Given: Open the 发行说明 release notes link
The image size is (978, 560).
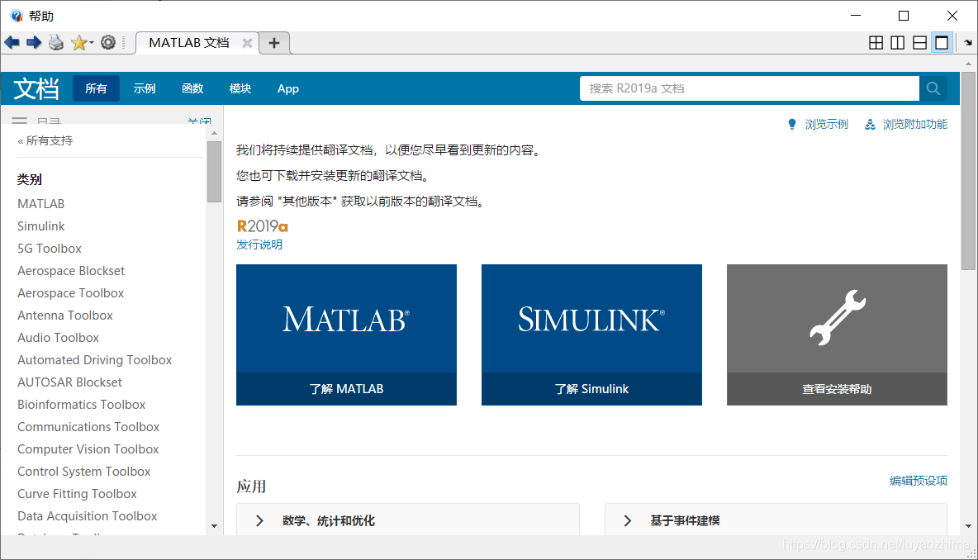Looking at the screenshot, I should pyautogui.click(x=259, y=244).
